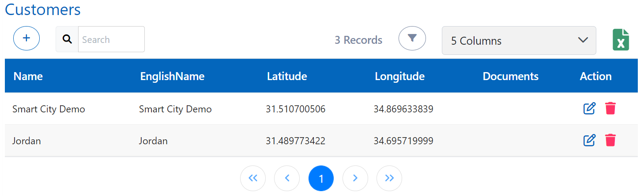The height and width of the screenshot is (196, 644).
Task: Select page 1 in pagination
Action: pos(321,178)
